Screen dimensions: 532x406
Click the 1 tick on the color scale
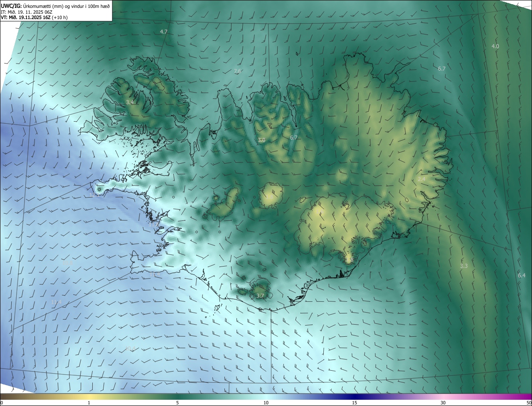(x=89, y=403)
